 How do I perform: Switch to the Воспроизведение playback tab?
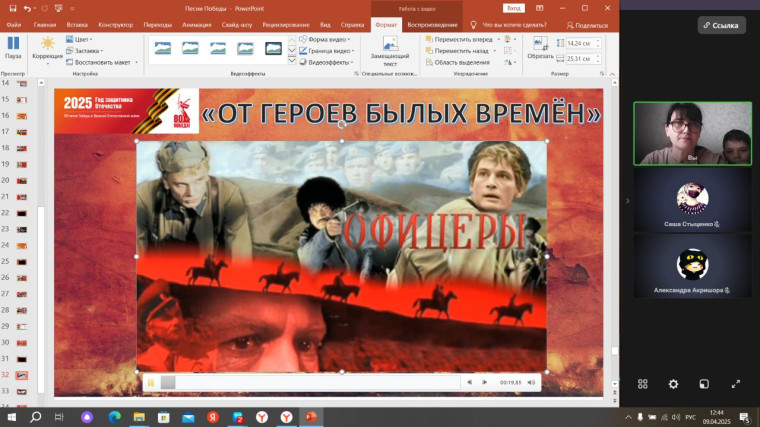[432, 25]
